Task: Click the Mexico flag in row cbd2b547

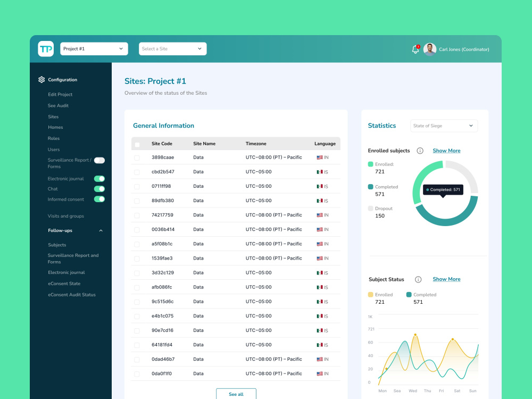Action: point(320,172)
